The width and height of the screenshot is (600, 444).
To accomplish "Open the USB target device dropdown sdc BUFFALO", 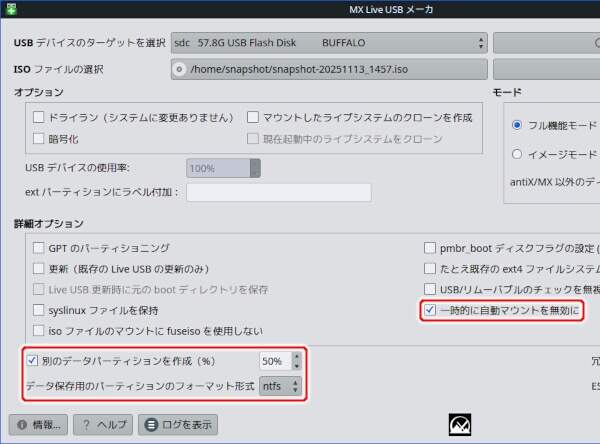I will tap(329, 43).
